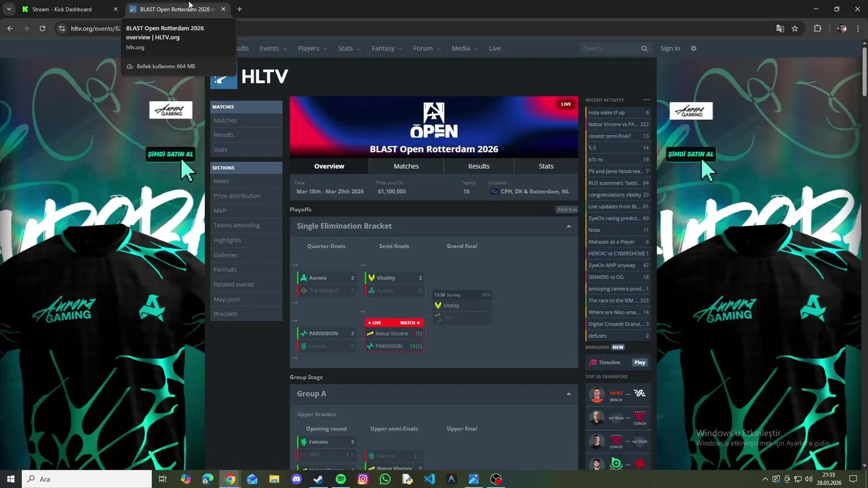Click the search magnifier icon in HLTV header
868x488 pixels.
click(x=644, y=48)
